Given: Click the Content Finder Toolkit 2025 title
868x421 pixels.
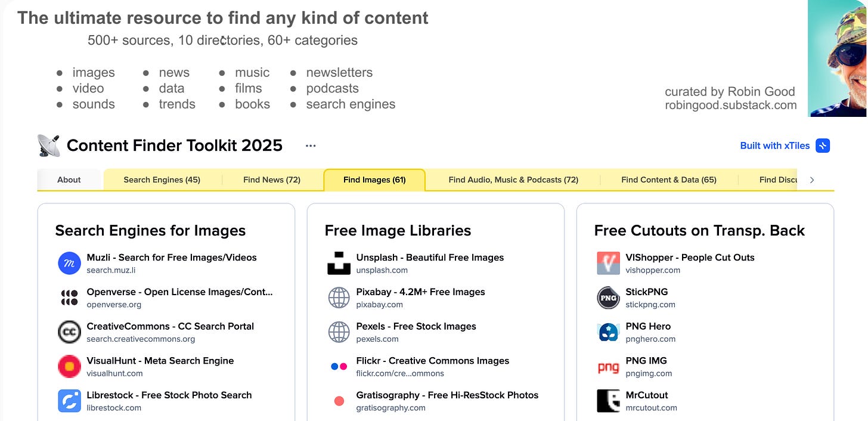Looking at the screenshot, I should click(175, 146).
